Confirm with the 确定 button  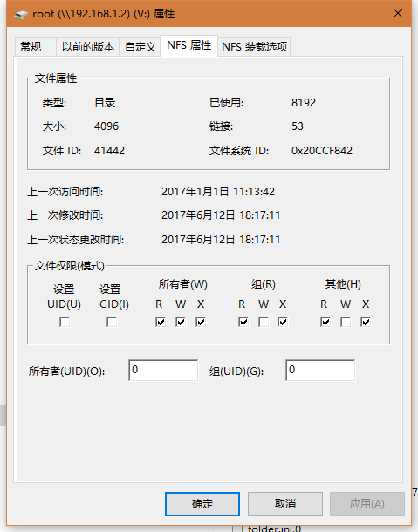[x=202, y=504]
